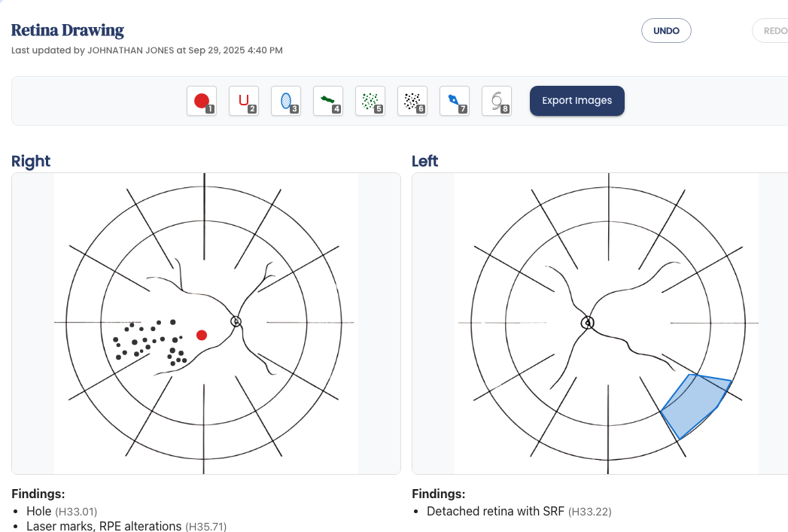The height and width of the screenshot is (532, 788).
Task: Select the blue detached retina tool numbered 7
Action: tap(455, 101)
